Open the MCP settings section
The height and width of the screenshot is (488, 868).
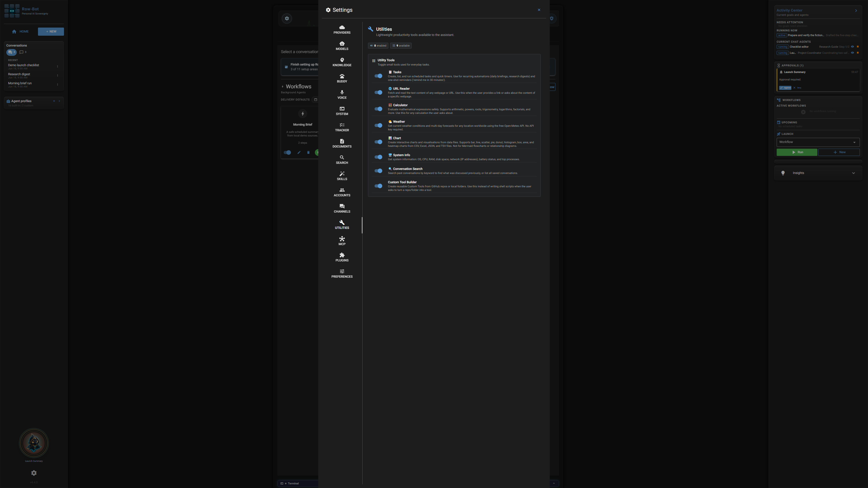(342, 241)
